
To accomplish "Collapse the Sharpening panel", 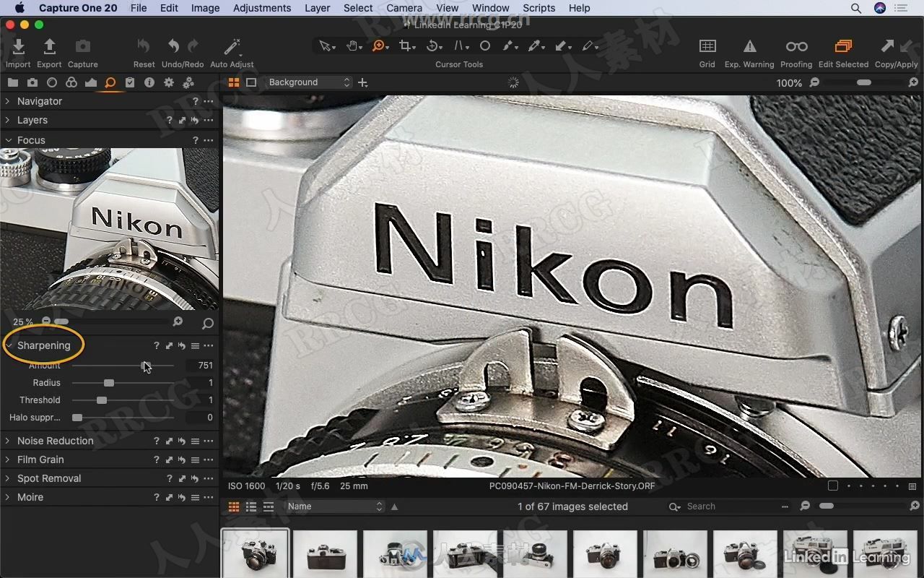I will coord(9,346).
